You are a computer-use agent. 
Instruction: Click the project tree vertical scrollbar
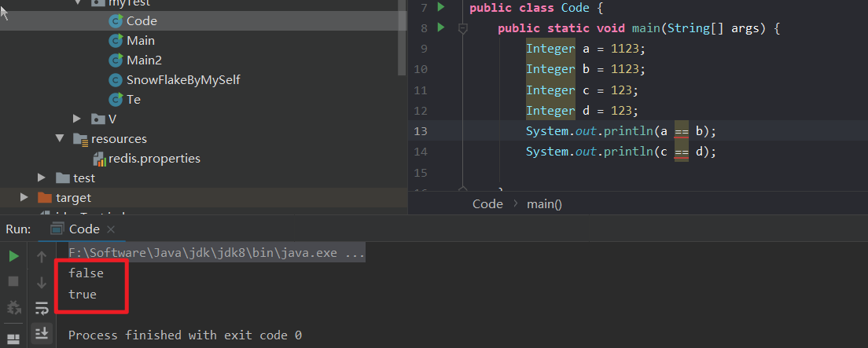(403, 38)
